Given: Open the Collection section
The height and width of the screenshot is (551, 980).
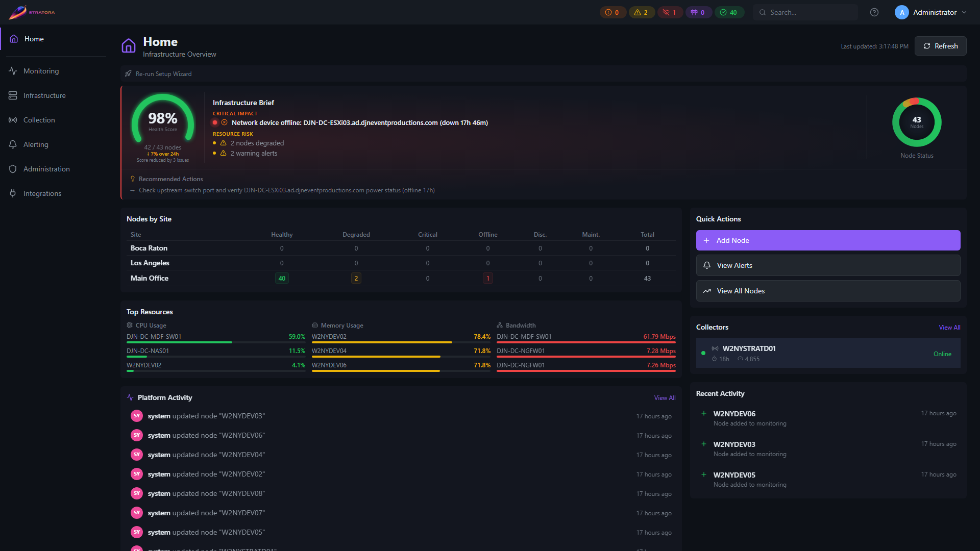Looking at the screenshot, I should click(53, 120).
